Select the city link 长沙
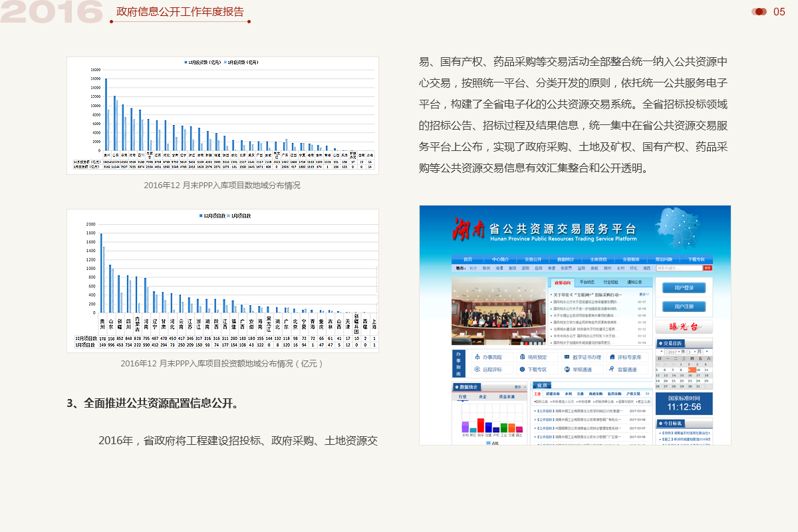Screen dimensions: 798x532 coord(473,268)
